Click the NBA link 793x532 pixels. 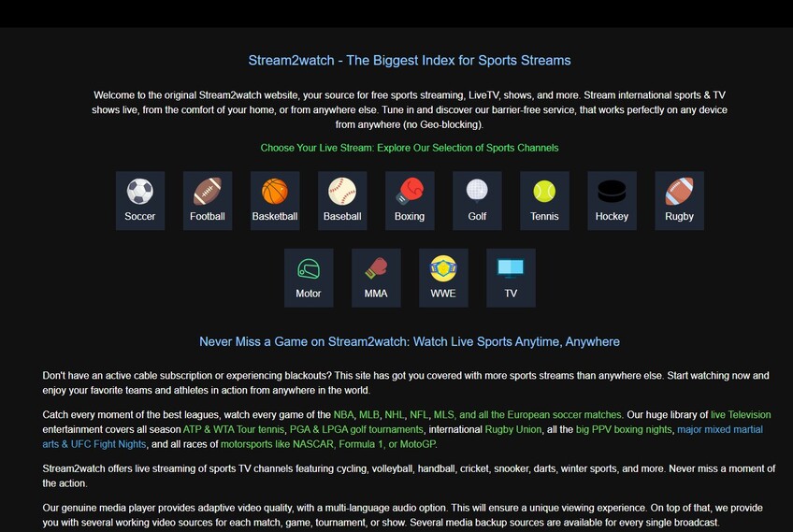tap(343, 415)
